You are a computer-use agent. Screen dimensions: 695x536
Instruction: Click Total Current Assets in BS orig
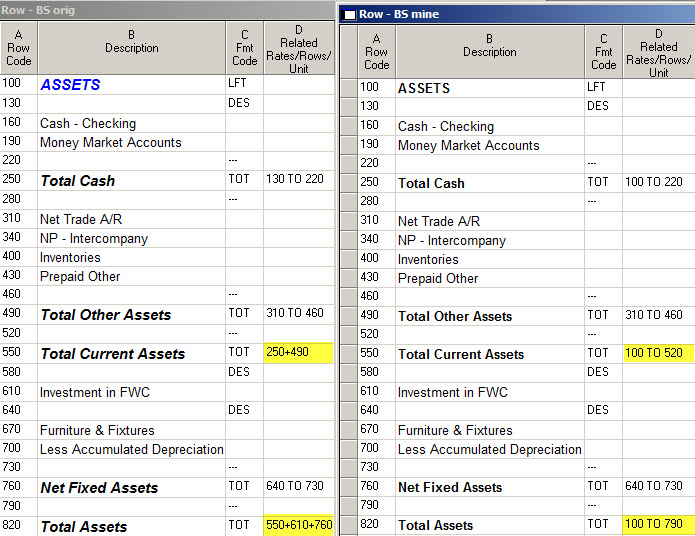point(113,353)
